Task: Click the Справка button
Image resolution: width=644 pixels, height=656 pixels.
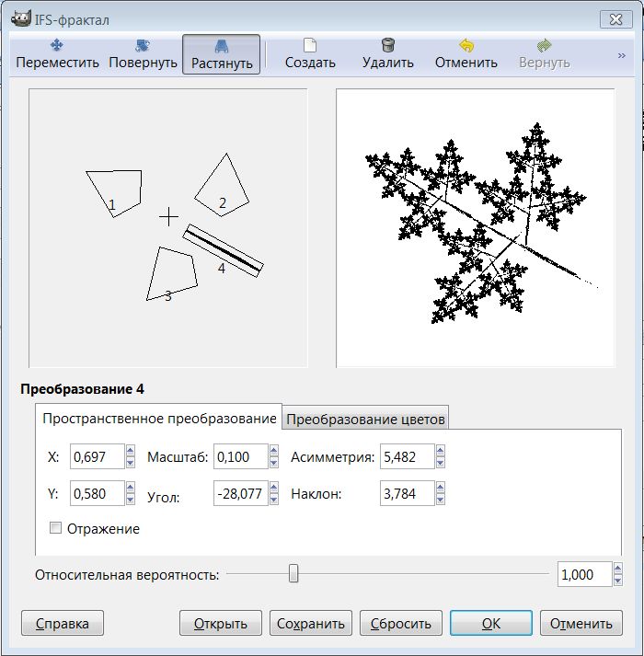Action: [x=63, y=623]
